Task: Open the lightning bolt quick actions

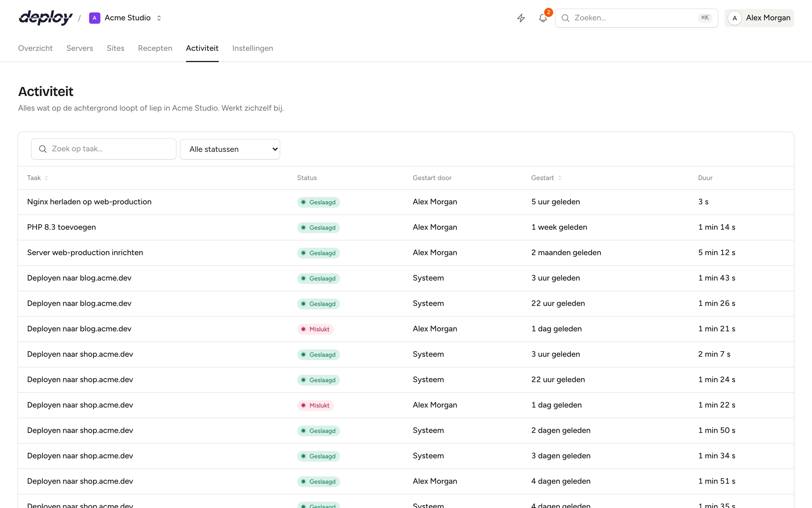Action: click(x=521, y=18)
